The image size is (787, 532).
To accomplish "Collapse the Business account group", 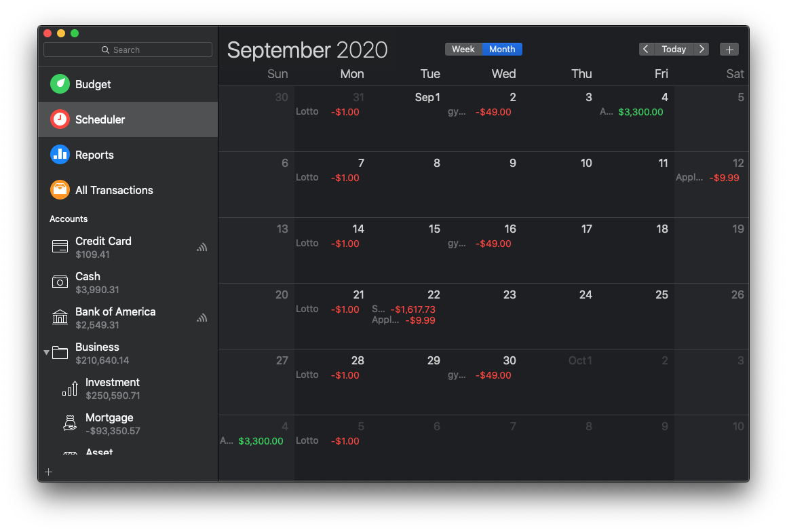I will [46, 352].
